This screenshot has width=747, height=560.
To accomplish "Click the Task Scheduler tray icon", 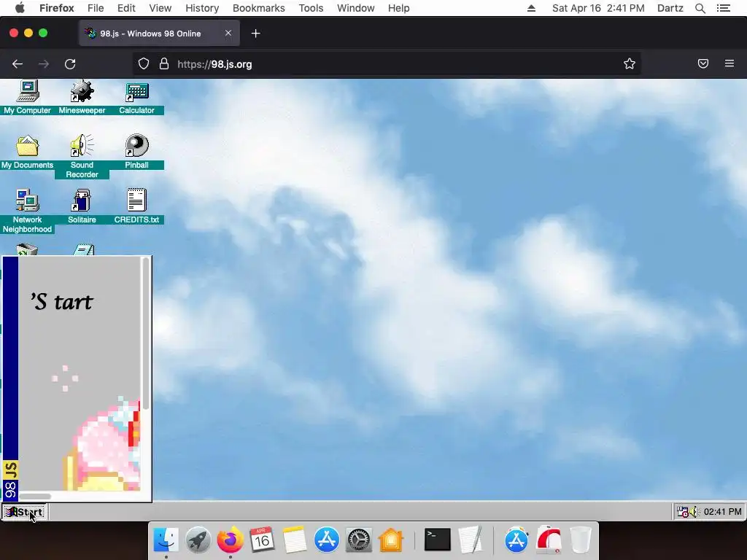I will click(x=682, y=512).
